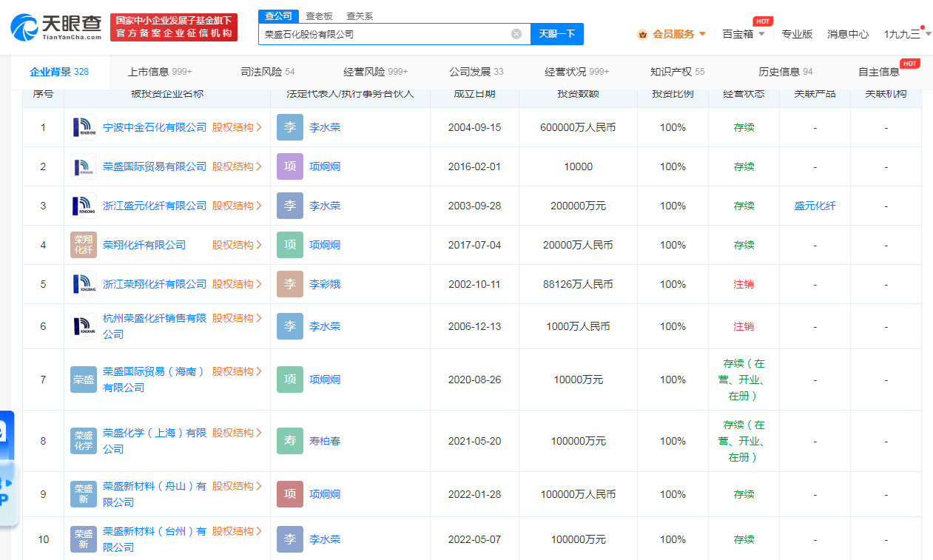Click the 天眼一下 search button

pyautogui.click(x=556, y=33)
